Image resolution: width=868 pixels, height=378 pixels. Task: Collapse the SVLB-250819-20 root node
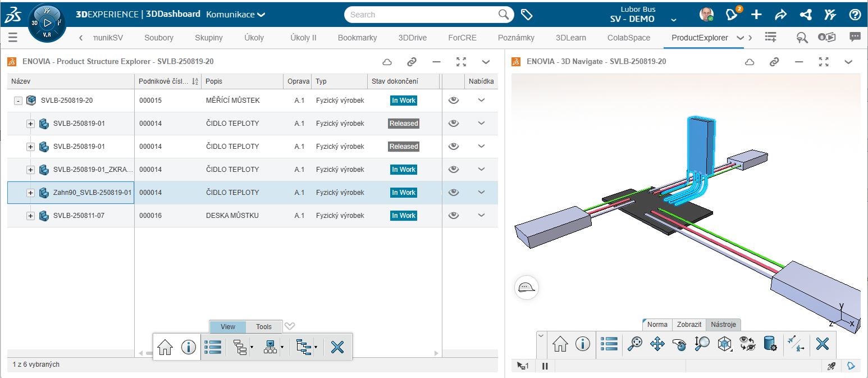click(x=18, y=101)
